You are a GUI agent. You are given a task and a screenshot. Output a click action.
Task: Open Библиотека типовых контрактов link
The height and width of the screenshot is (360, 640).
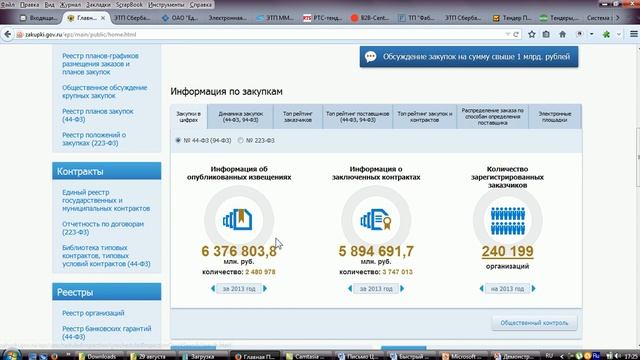click(106, 256)
